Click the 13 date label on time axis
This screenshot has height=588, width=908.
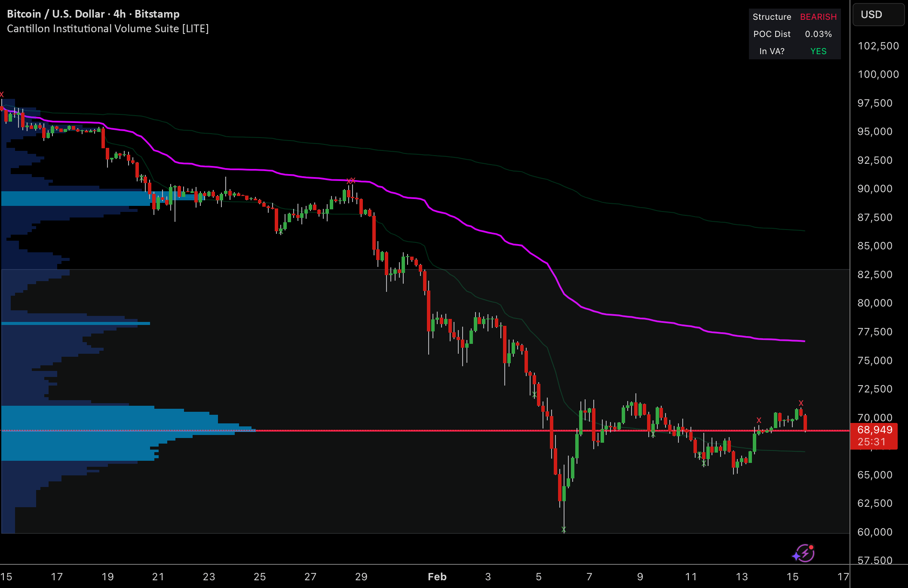[742, 577]
